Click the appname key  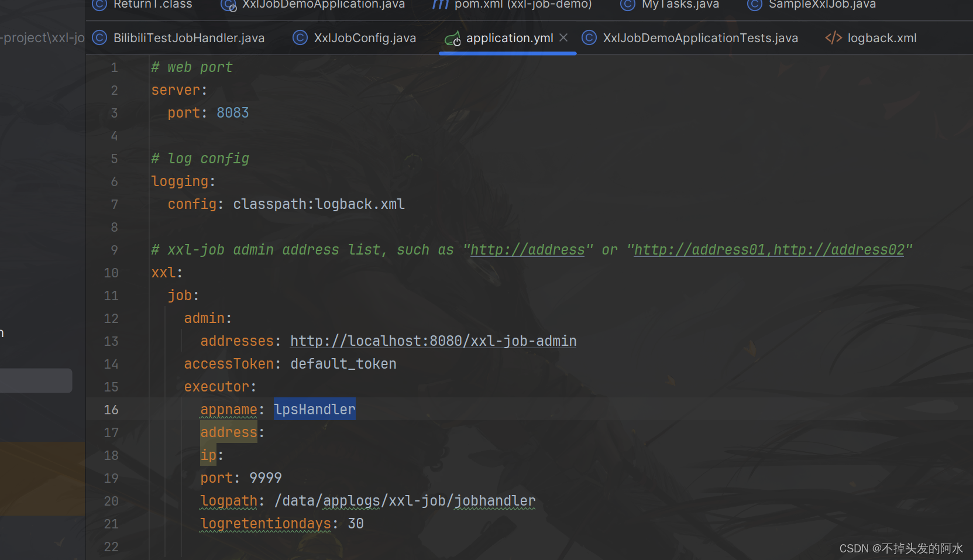click(229, 410)
